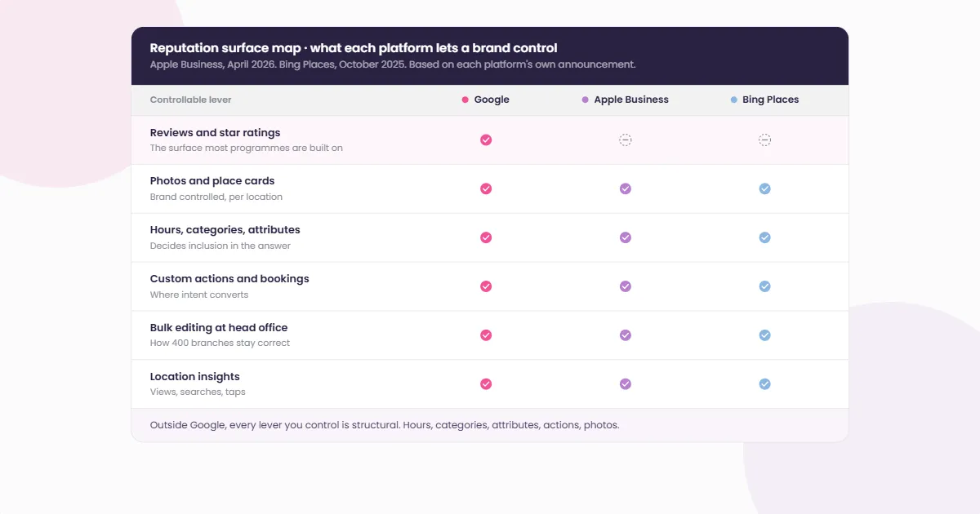
Task: Click Google checkmark in Reviews and star ratings row
Action: 486,140
